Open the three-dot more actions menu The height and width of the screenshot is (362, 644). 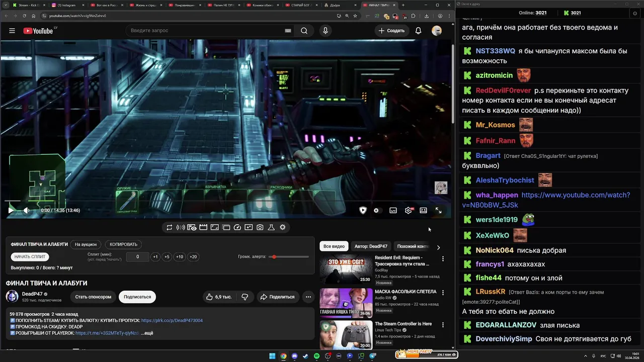(x=308, y=297)
